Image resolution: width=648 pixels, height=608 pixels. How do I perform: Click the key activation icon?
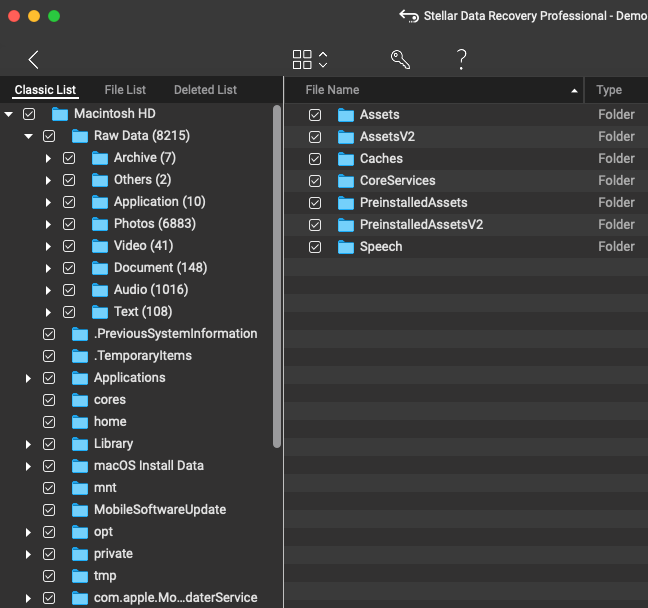click(400, 60)
